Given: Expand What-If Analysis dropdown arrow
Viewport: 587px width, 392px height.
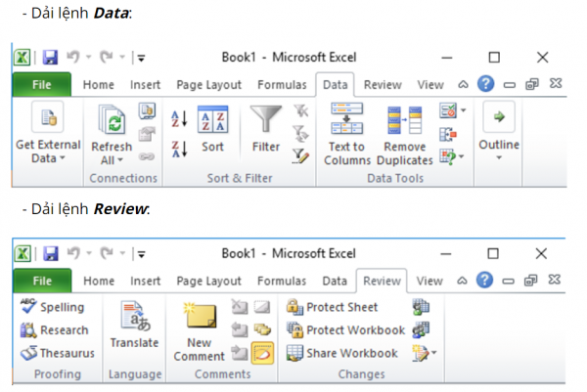Looking at the screenshot, I should click(461, 156).
